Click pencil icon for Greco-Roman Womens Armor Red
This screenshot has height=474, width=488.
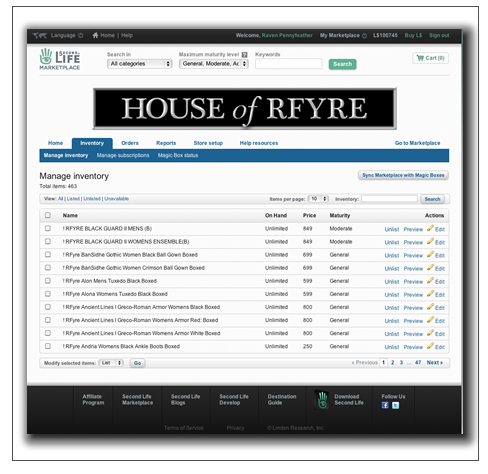click(430, 320)
